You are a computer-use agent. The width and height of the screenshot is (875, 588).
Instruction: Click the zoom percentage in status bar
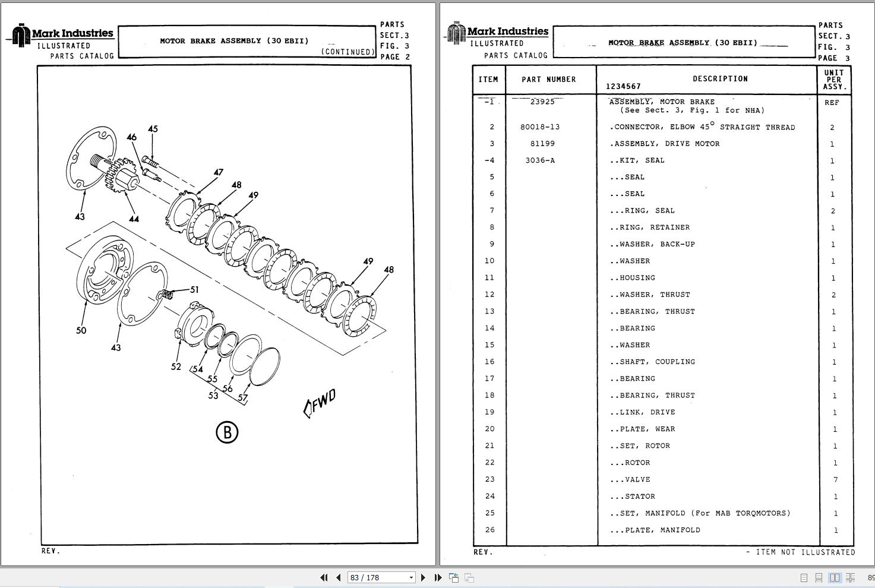coord(871,577)
